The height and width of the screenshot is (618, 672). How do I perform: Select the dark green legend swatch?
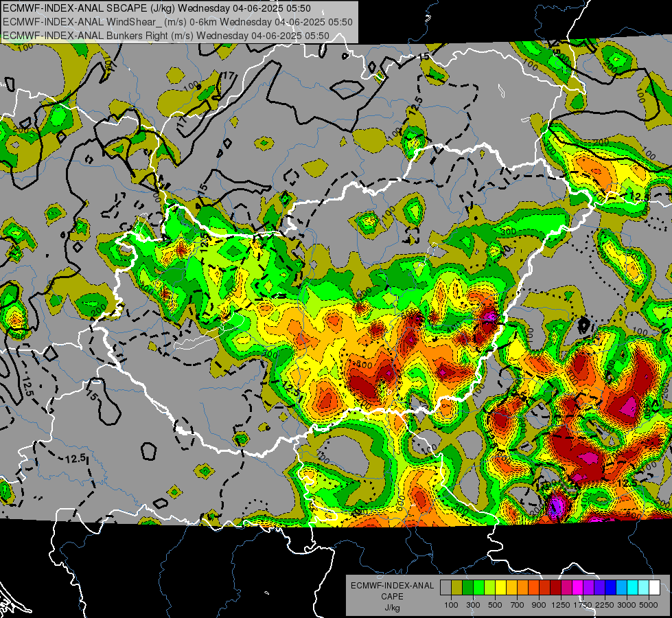point(467,588)
